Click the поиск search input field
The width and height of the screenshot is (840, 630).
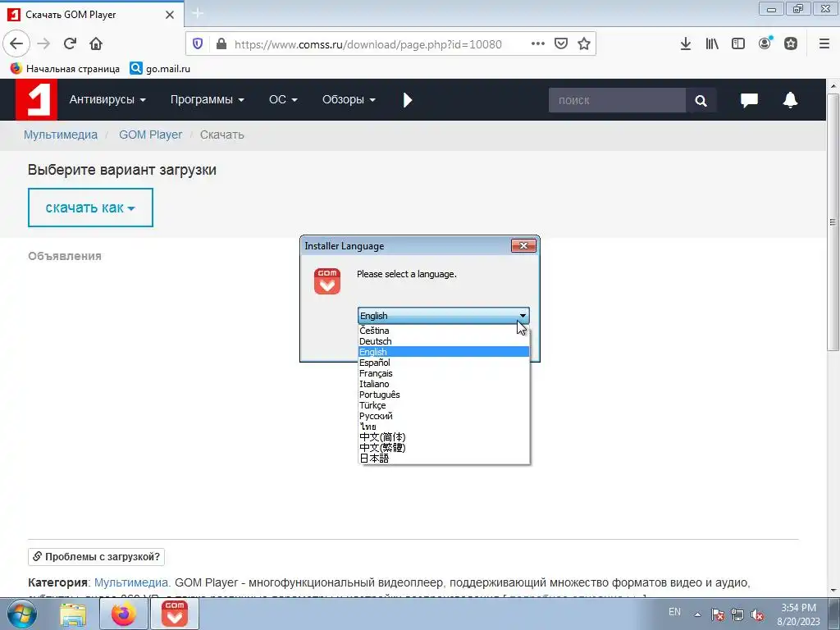[617, 100]
